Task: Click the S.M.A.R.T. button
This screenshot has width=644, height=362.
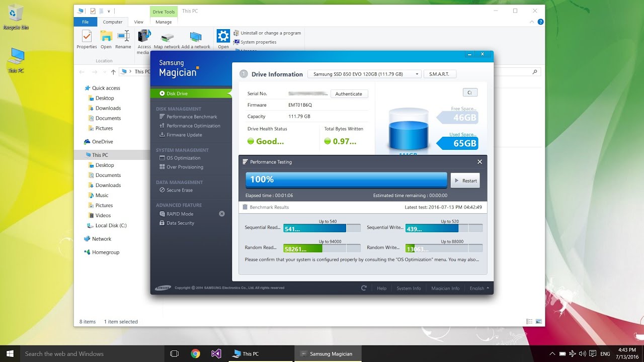Action: pyautogui.click(x=440, y=74)
